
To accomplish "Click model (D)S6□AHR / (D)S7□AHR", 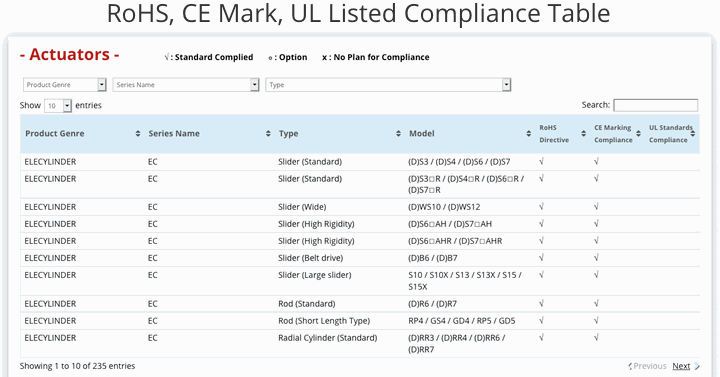I will point(455,241).
